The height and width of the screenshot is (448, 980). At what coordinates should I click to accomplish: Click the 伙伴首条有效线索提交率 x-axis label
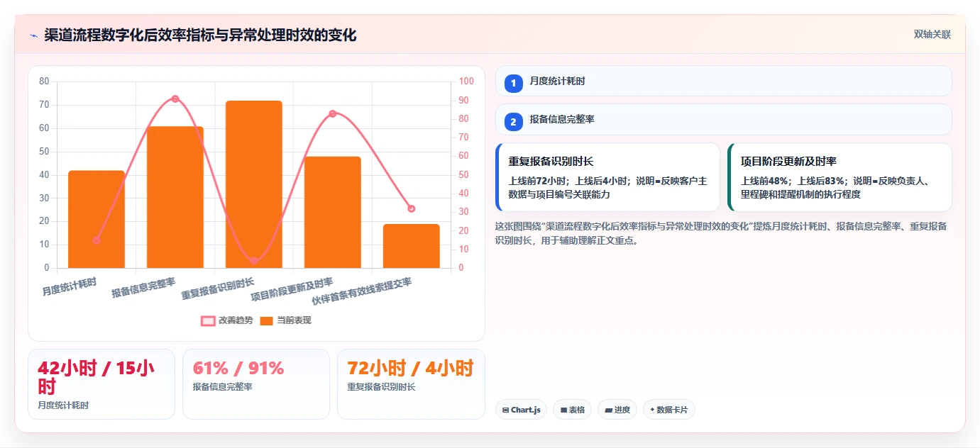coord(361,291)
